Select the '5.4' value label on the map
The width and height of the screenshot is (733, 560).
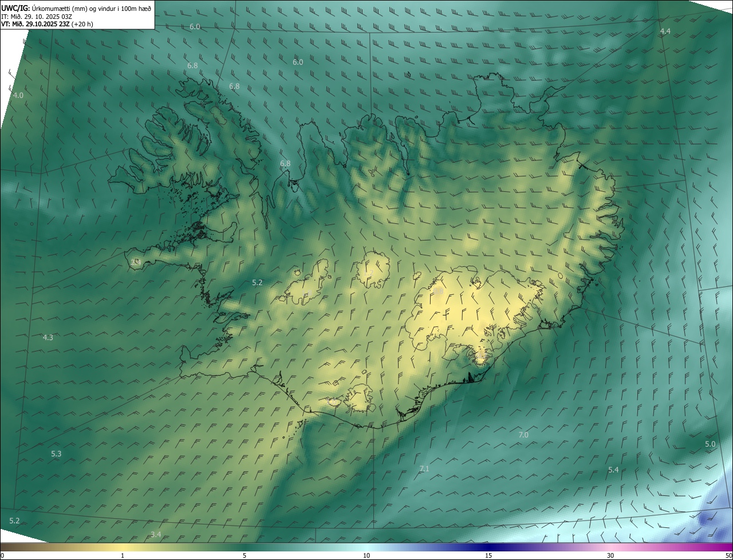click(613, 470)
